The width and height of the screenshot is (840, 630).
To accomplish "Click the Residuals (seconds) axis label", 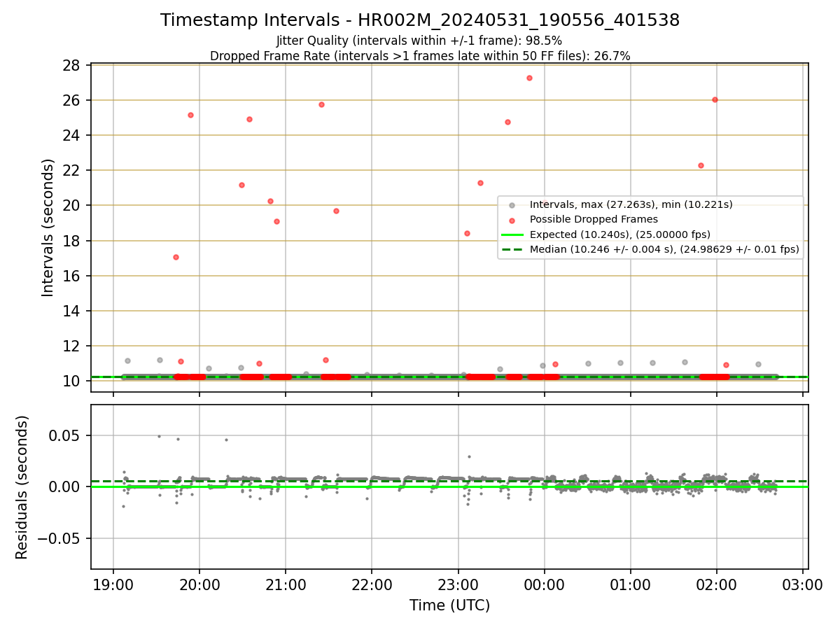I will pos(22,487).
